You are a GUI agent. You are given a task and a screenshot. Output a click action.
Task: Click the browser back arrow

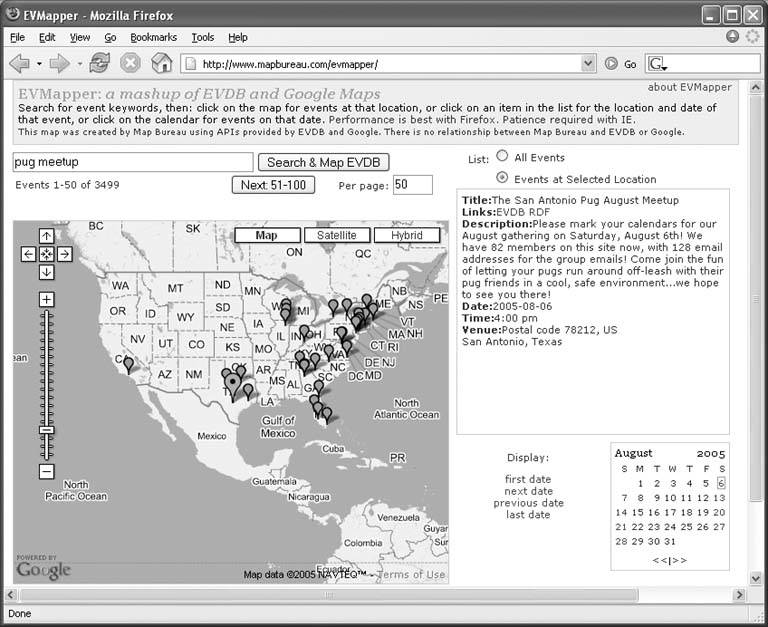[19, 63]
